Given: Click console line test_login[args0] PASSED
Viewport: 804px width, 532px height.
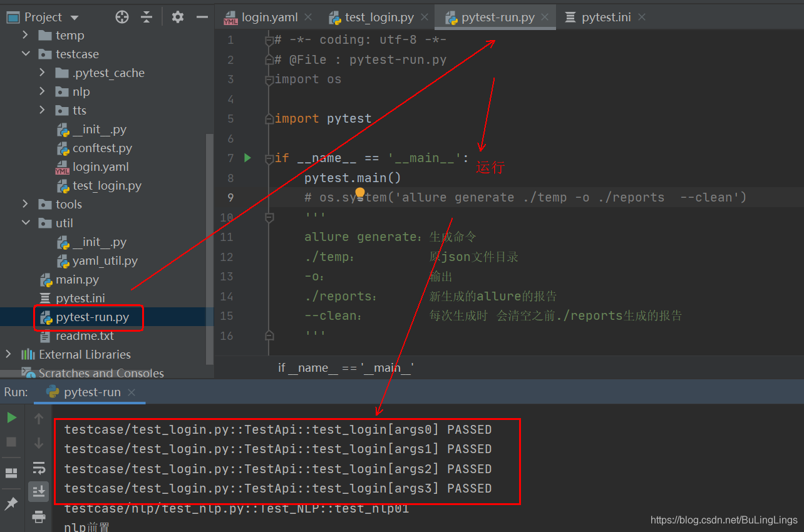Looking at the screenshot, I should [x=278, y=429].
